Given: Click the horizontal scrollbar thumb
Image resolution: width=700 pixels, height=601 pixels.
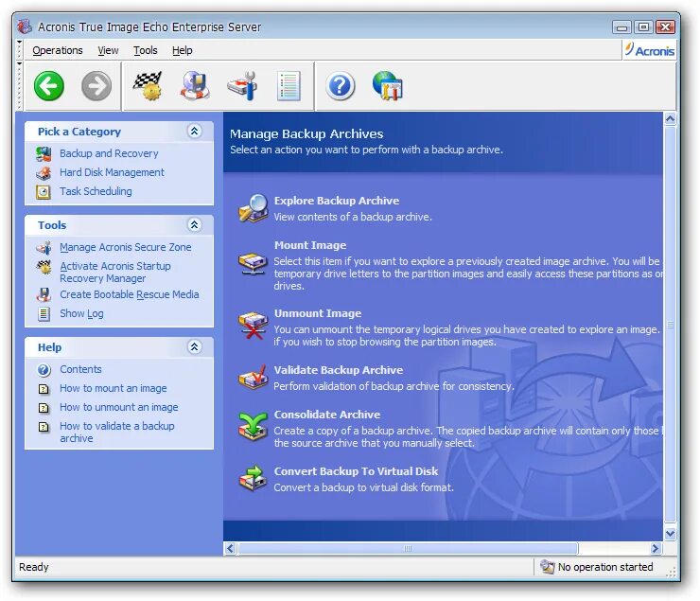Looking at the screenshot, I should tap(408, 548).
